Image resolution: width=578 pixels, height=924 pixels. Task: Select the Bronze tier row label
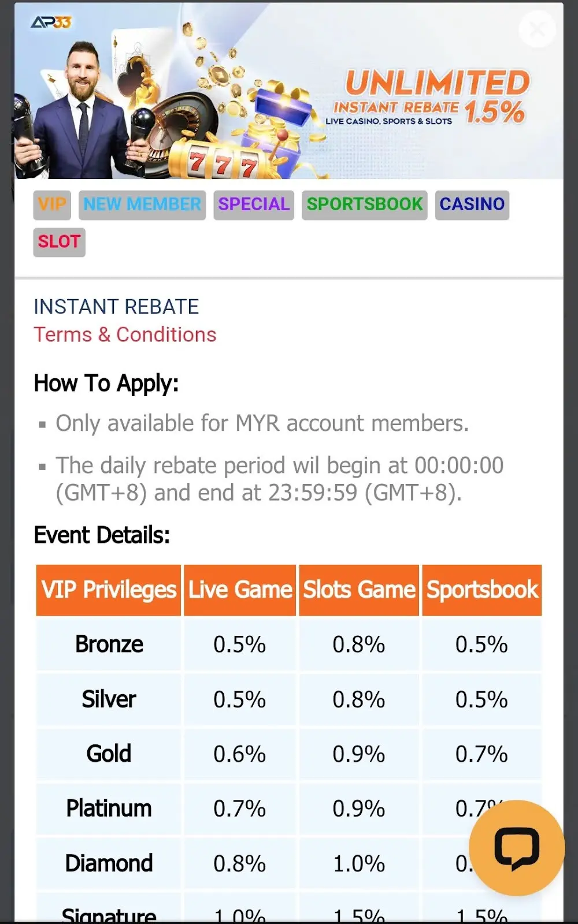pyautogui.click(x=109, y=644)
